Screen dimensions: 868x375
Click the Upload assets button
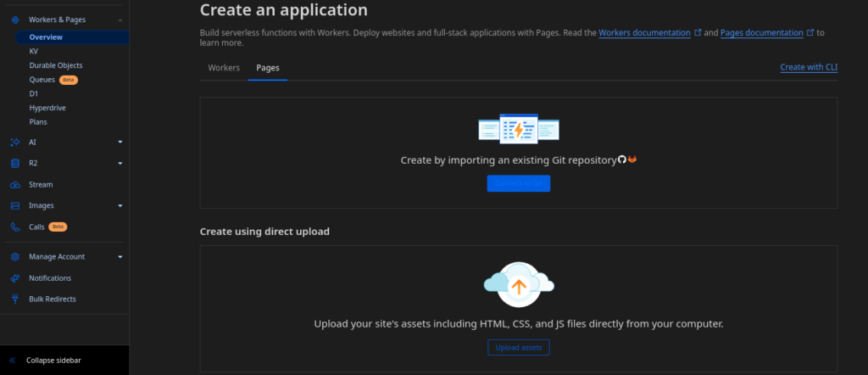(x=519, y=347)
